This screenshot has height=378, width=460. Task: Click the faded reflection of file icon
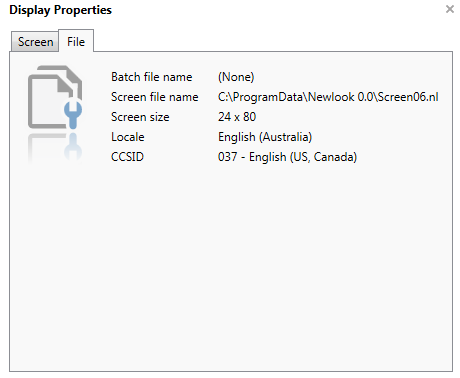tap(55, 147)
